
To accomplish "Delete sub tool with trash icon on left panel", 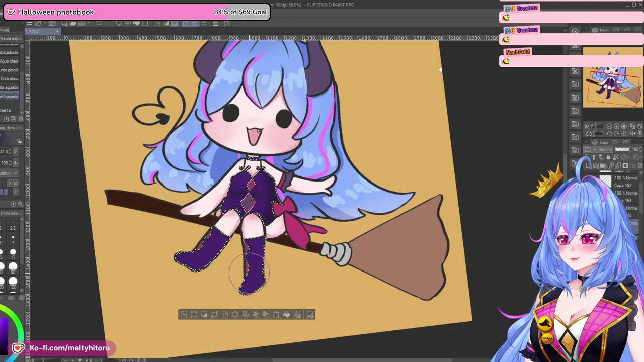I will (21, 119).
